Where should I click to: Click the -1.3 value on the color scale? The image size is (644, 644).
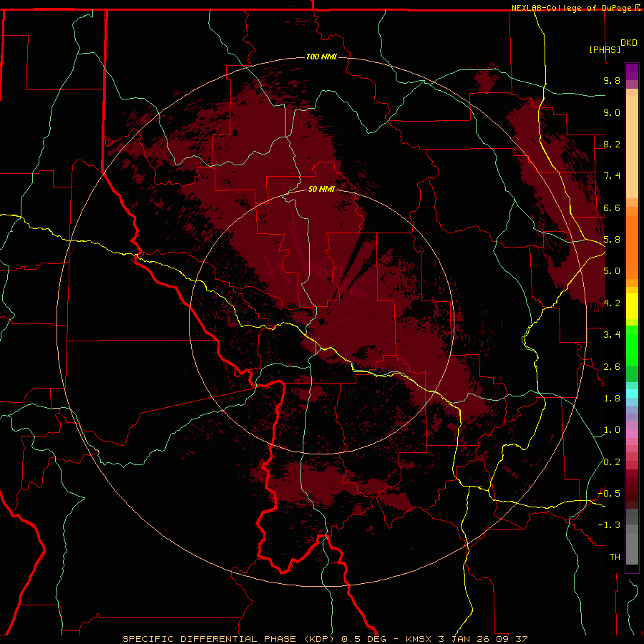pyautogui.click(x=610, y=525)
